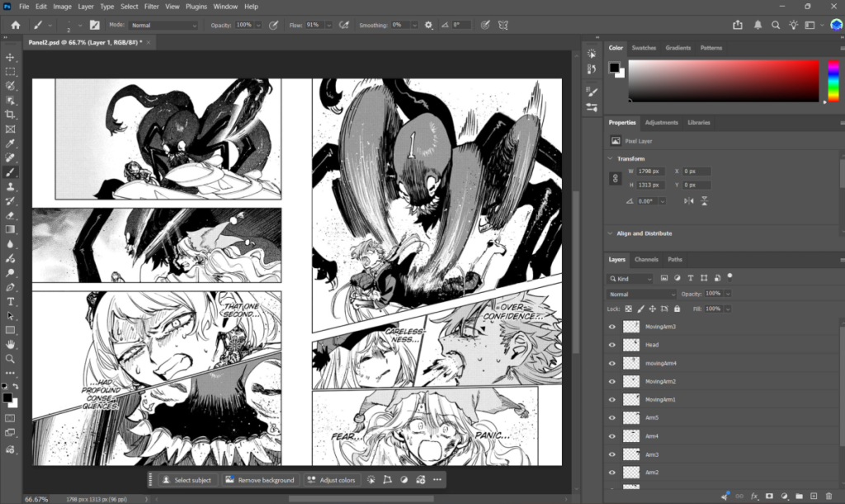
Task: Select the Clone Stamp tool
Action: click(x=10, y=187)
